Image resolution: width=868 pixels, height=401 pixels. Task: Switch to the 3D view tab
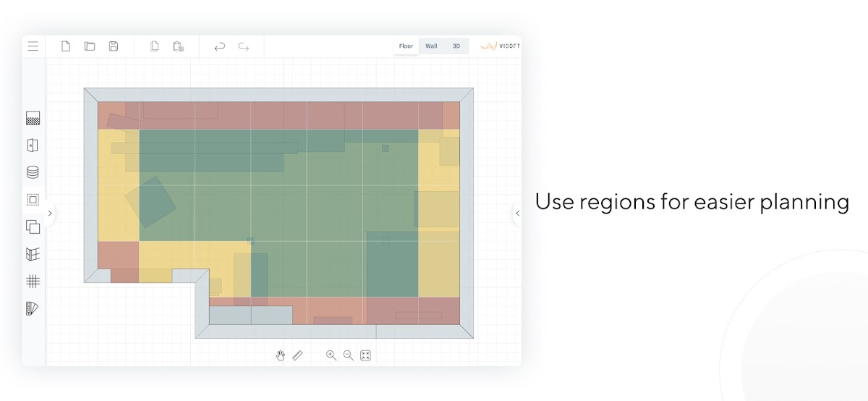456,46
